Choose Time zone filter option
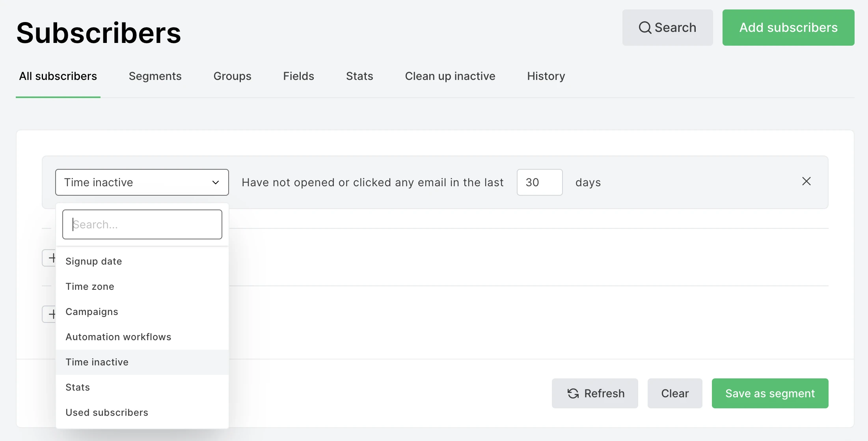This screenshot has height=441, width=868. [90, 287]
